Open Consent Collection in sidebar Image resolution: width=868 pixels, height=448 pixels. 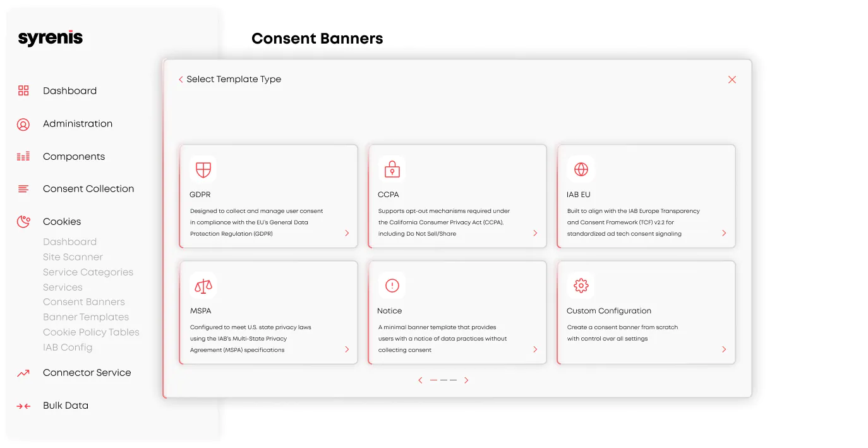(88, 189)
